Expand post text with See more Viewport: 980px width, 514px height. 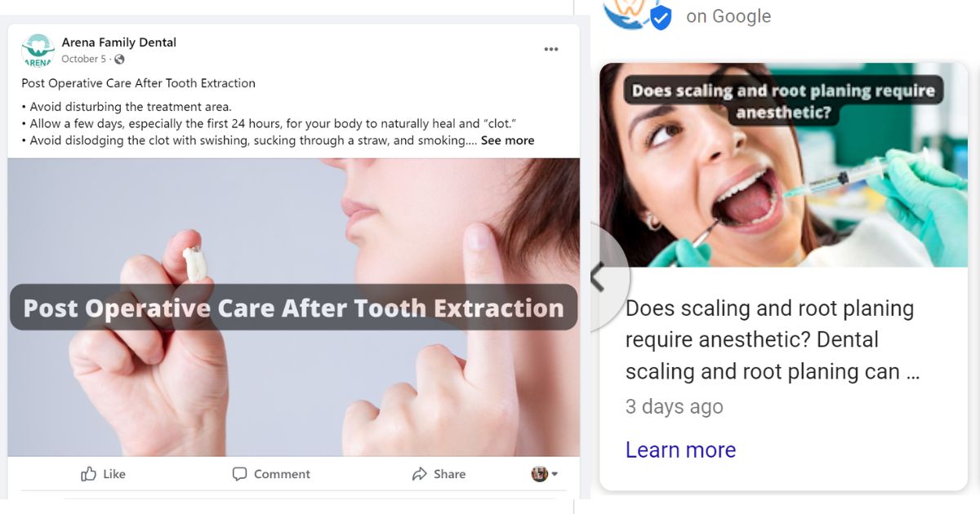[507, 140]
